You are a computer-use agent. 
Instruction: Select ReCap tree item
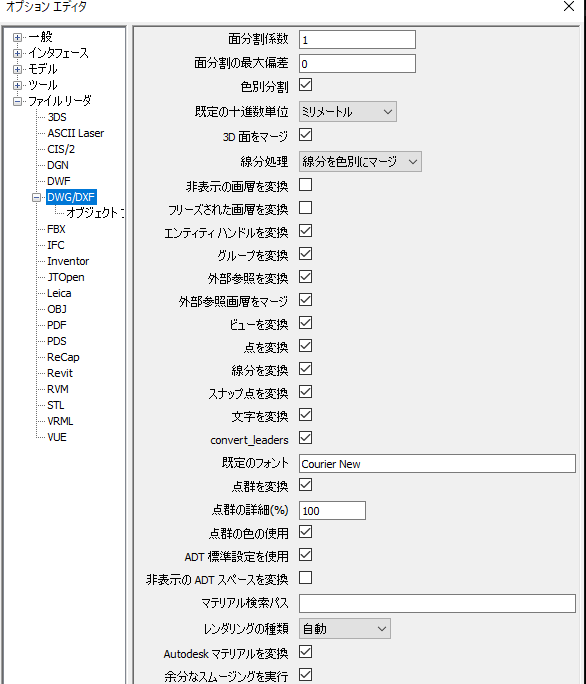(x=64, y=357)
